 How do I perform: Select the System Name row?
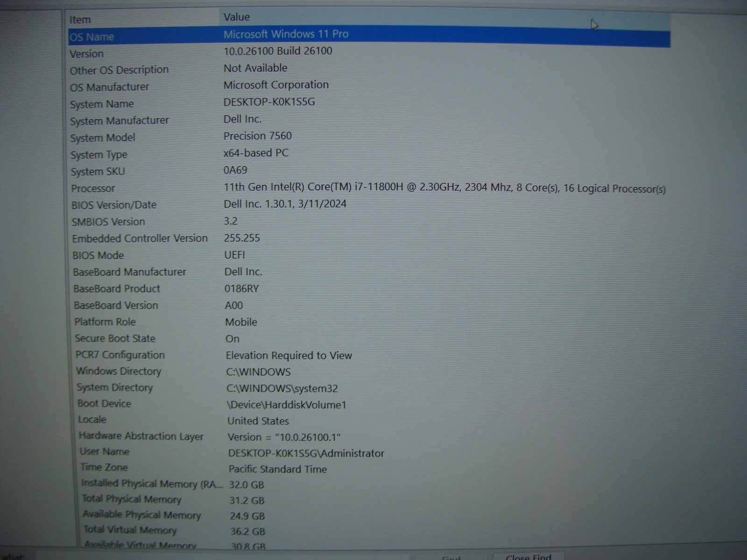coord(102,104)
